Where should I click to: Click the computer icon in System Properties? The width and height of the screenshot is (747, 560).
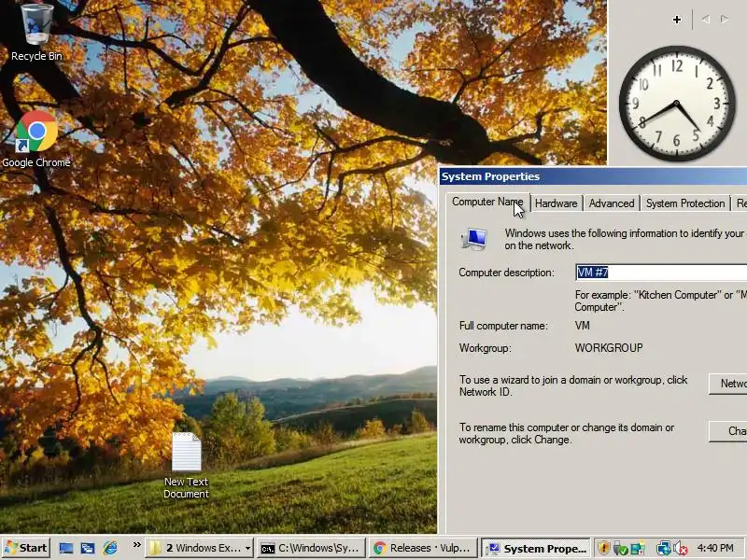pos(474,239)
